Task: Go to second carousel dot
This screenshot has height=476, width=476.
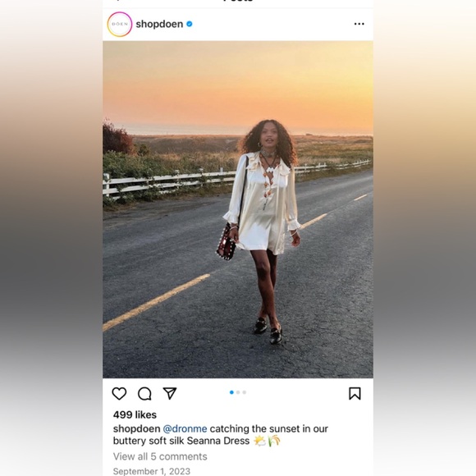Action: point(238,392)
